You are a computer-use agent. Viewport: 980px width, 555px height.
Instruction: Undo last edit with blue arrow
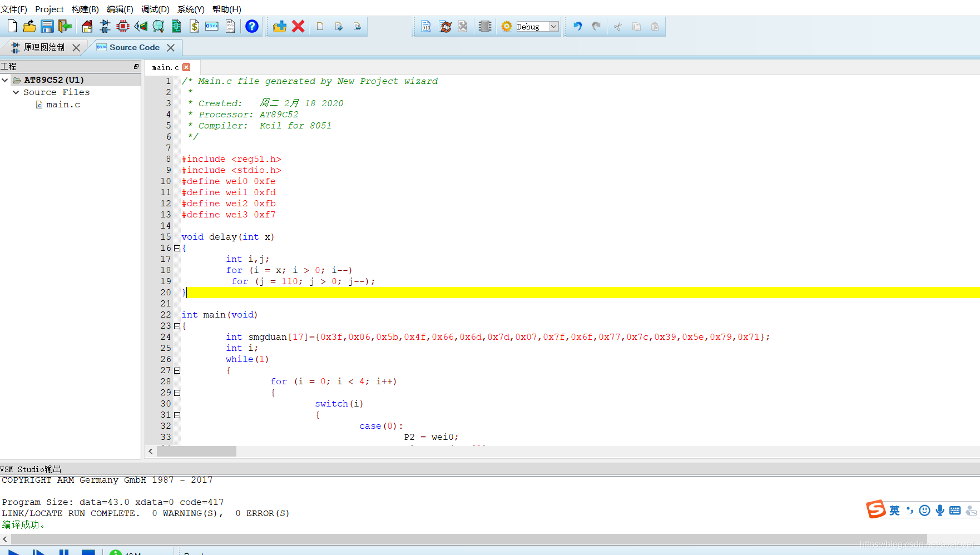578,26
